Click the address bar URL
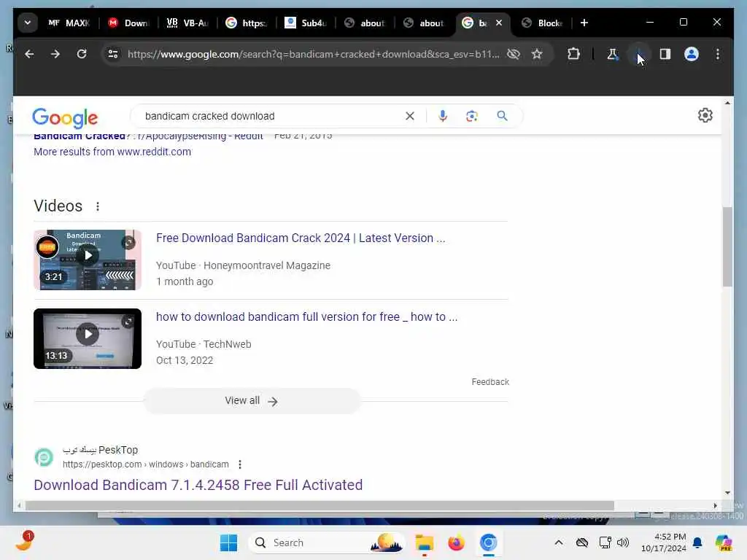 [x=313, y=54]
